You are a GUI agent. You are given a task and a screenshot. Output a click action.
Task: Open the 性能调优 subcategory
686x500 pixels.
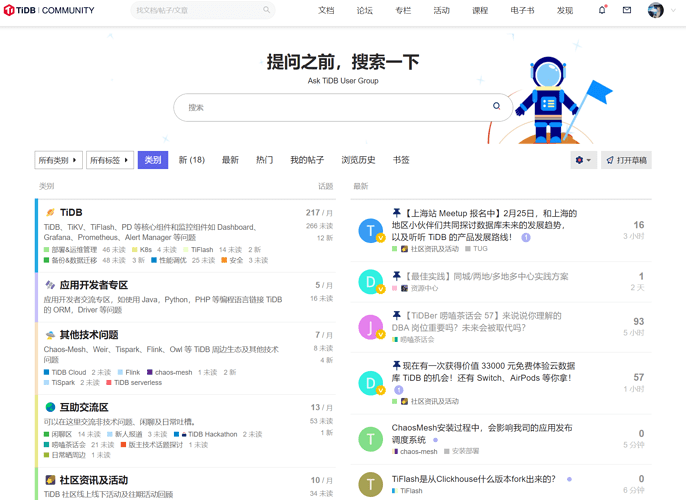coord(173,260)
